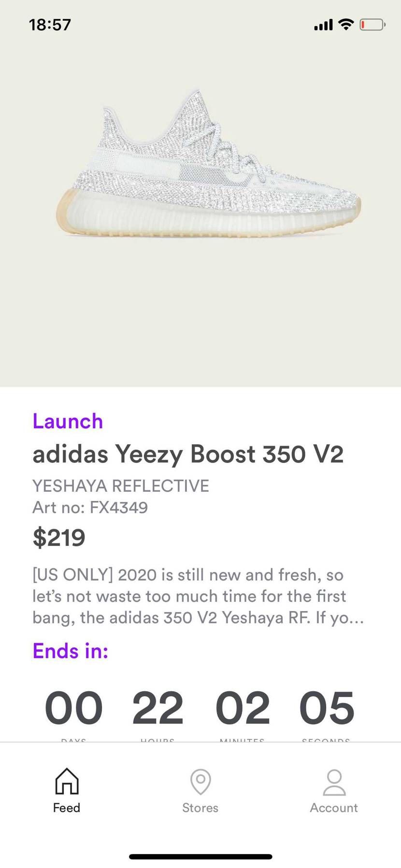Tap the Ends in: heading

[71, 651]
